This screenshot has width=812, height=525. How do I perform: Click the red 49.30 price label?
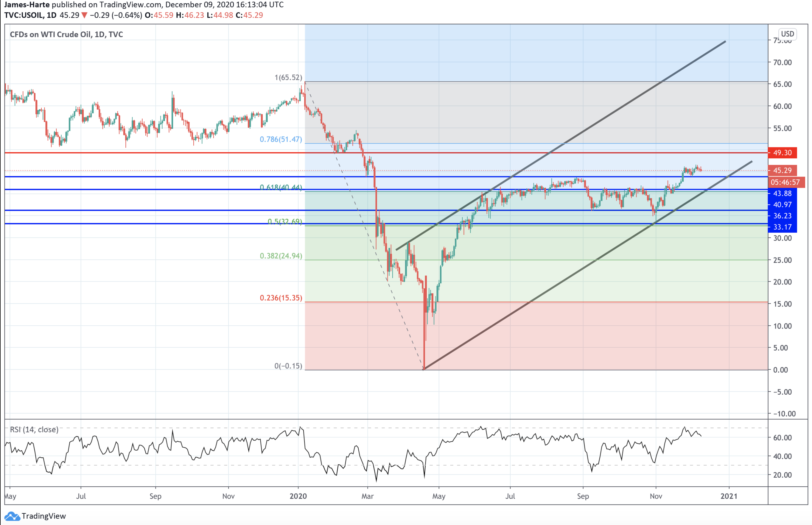pyautogui.click(x=782, y=153)
